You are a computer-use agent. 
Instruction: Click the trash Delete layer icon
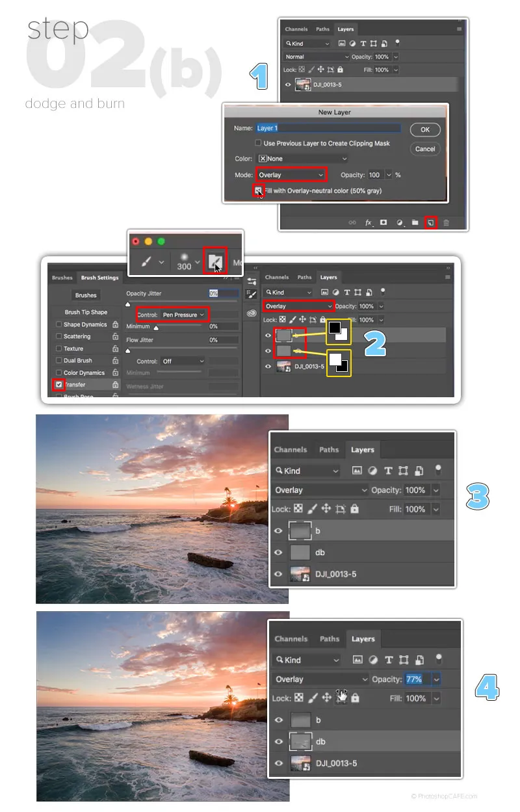pos(446,222)
